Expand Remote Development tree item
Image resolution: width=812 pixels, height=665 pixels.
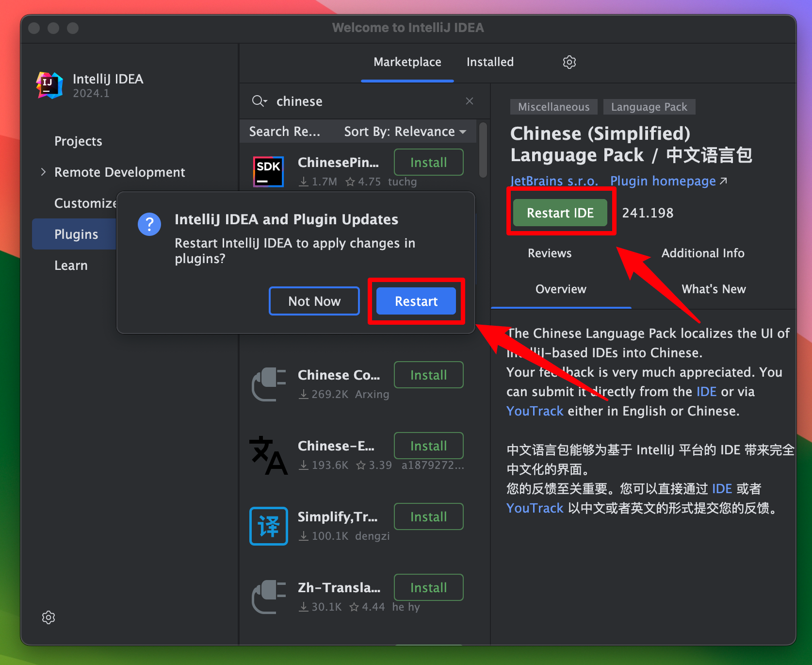coord(43,172)
